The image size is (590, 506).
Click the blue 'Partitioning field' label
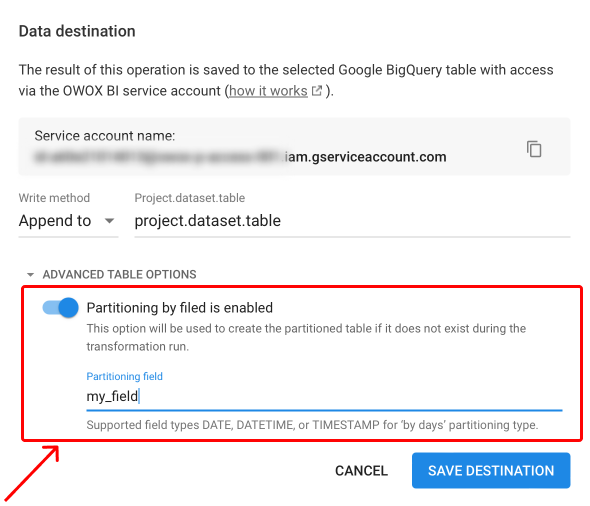tap(125, 376)
